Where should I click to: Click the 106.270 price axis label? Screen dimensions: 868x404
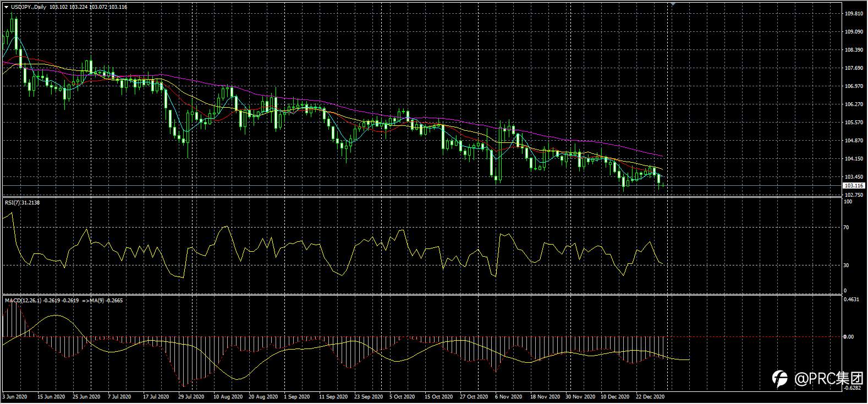[x=853, y=104]
